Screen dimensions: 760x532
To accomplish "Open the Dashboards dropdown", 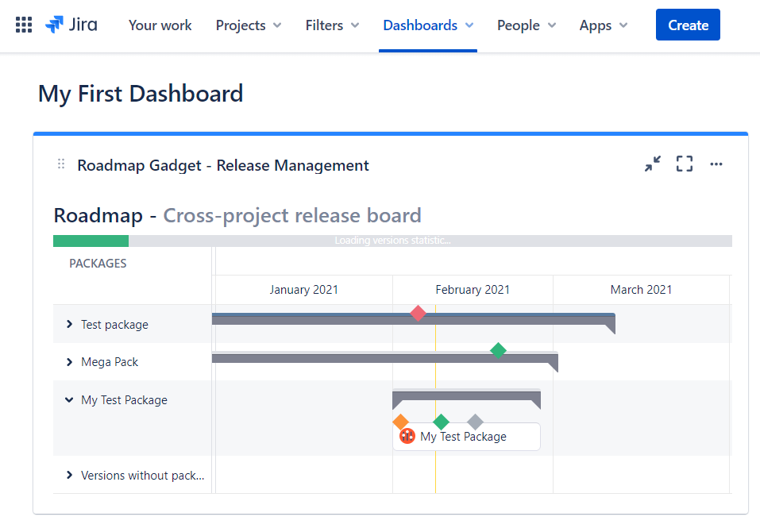I will (x=428, y=25).
